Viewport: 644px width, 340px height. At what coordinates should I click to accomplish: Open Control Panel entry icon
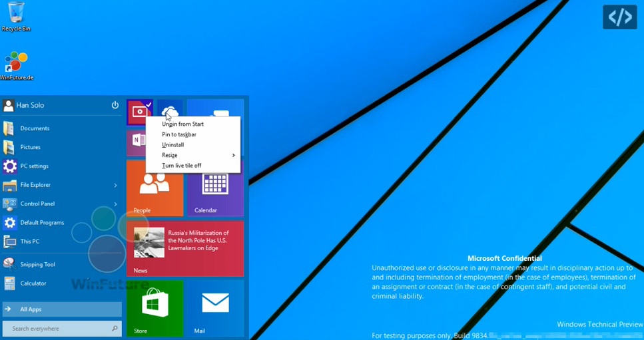pyautogui.click(x=9, y=204)
